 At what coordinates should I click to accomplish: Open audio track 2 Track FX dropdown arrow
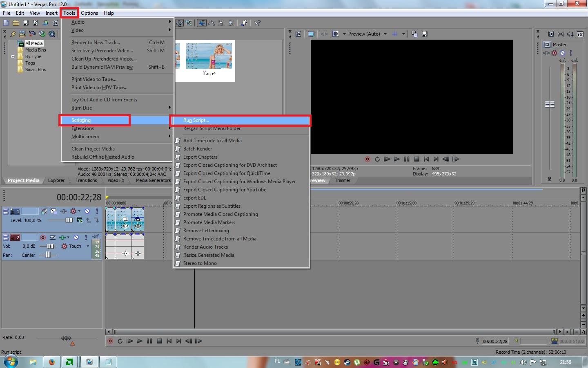point(68,237)
